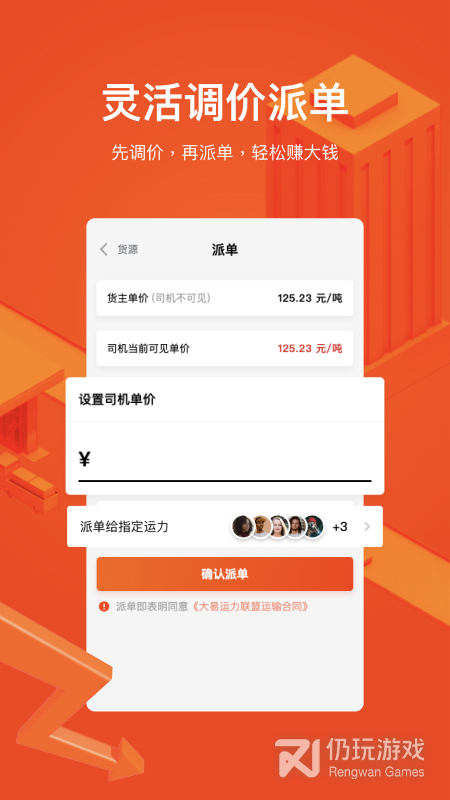Image resolution: width=450 pixels, height=800 pixels.
Task: Tap the 125.23 元/吨 shipper price value
Action: click(310, 298)
